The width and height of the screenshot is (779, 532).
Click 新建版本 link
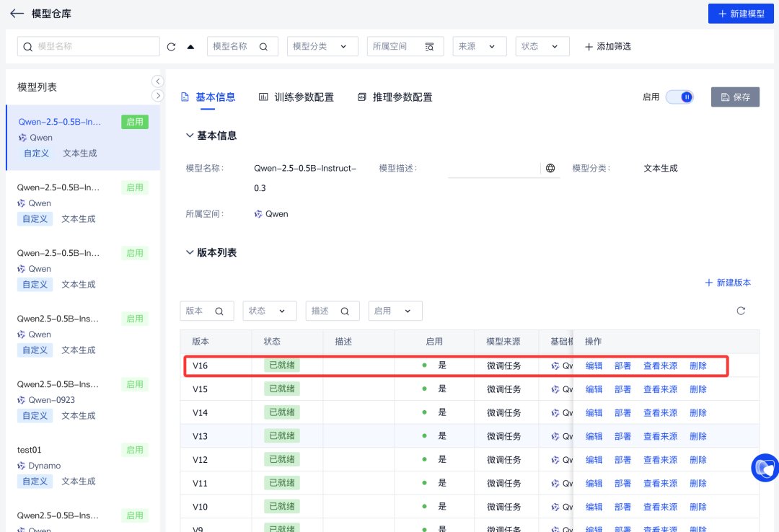[x=728, y=283]
